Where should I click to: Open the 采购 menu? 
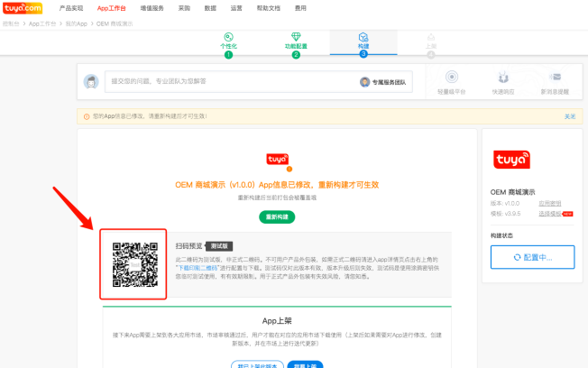coord(184,8)
